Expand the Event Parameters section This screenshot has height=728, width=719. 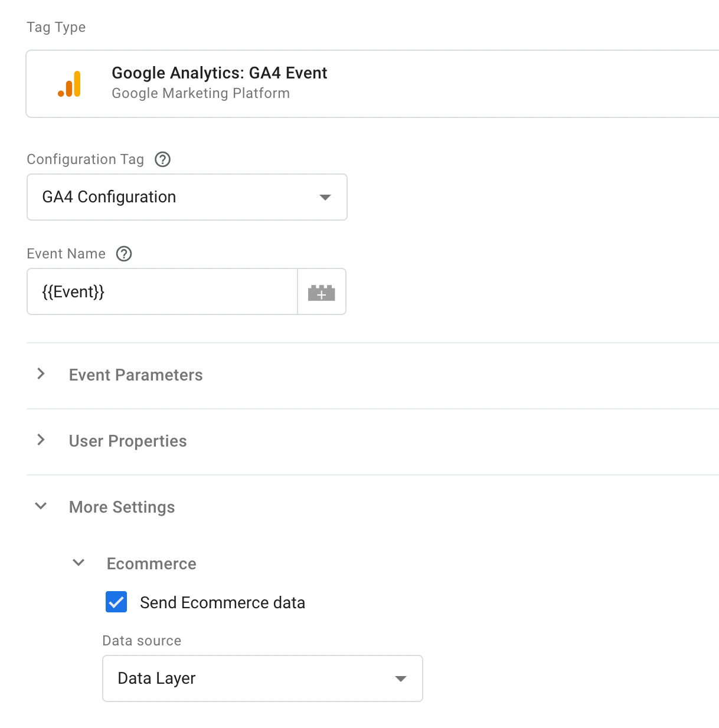pos(135,375)
